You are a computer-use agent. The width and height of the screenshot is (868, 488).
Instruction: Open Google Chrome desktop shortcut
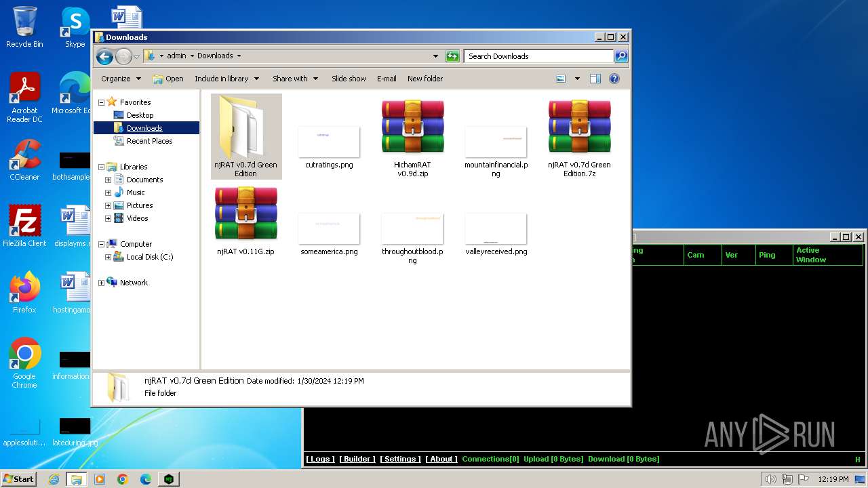click(x=24, y=363)
